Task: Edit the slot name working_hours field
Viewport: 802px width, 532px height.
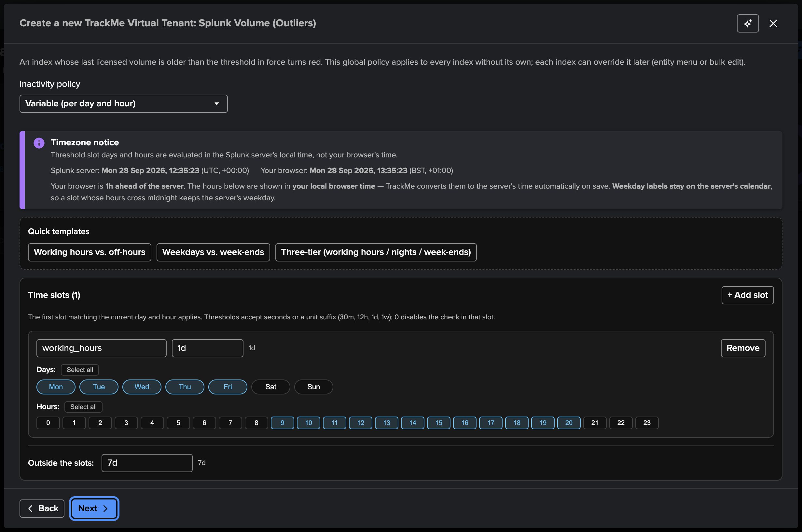Action: click(102, 348)
